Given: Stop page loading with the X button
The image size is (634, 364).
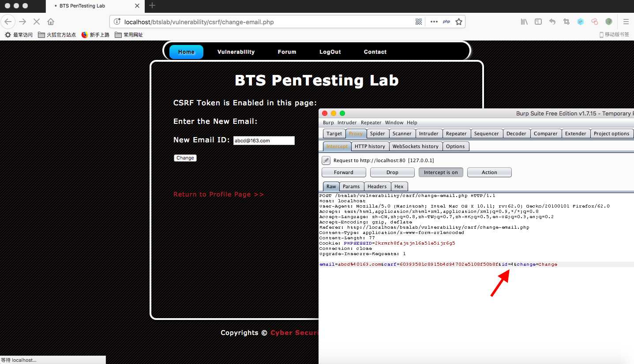Looking at the screenshot, I should pyautogui.click(x=36, y=22).
